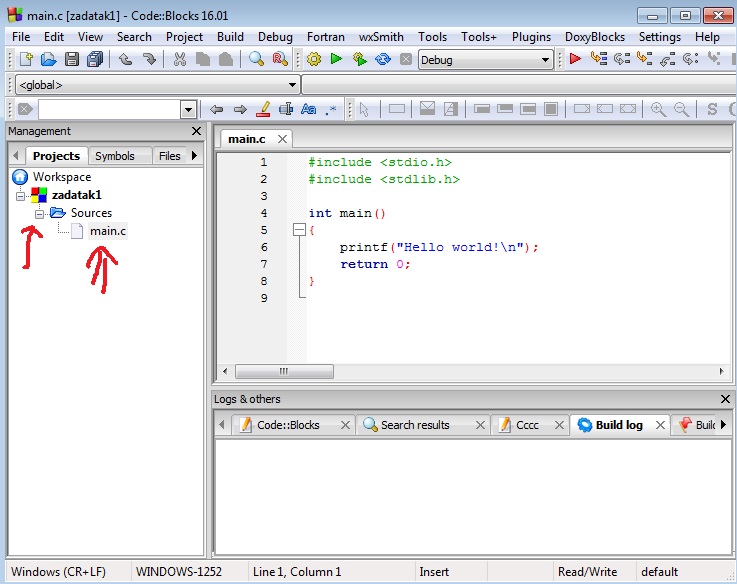This screenshot has height=584, width=737.
Task: Open the File menu
Action: (x=21, y=37)
